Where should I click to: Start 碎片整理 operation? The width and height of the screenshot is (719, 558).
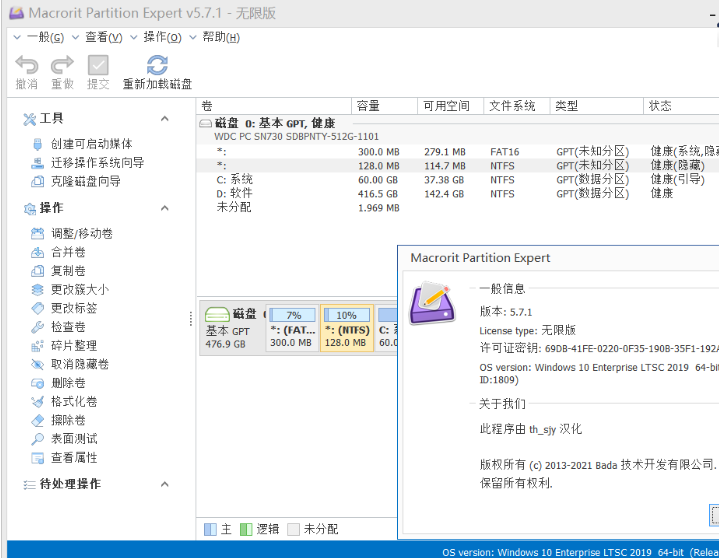(x=73, y=346)
